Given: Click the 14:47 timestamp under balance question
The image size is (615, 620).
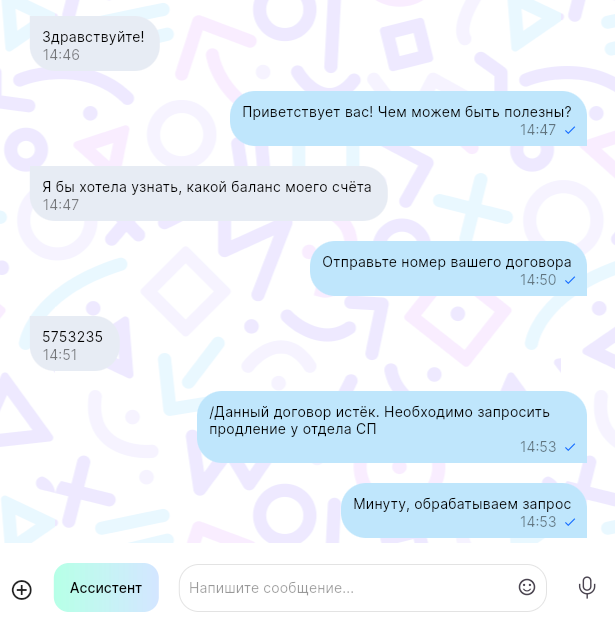Looking at the screenshot, I should coord(61,205).
